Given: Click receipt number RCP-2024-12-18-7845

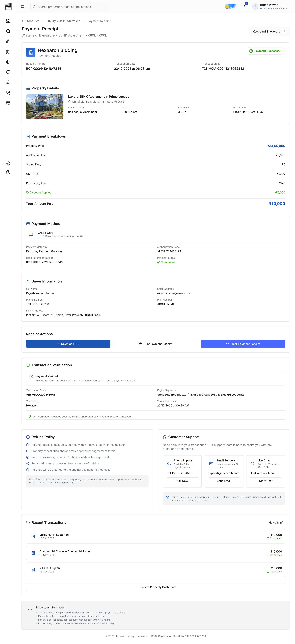Looking at the screenshot, I should tap(44, 69).
